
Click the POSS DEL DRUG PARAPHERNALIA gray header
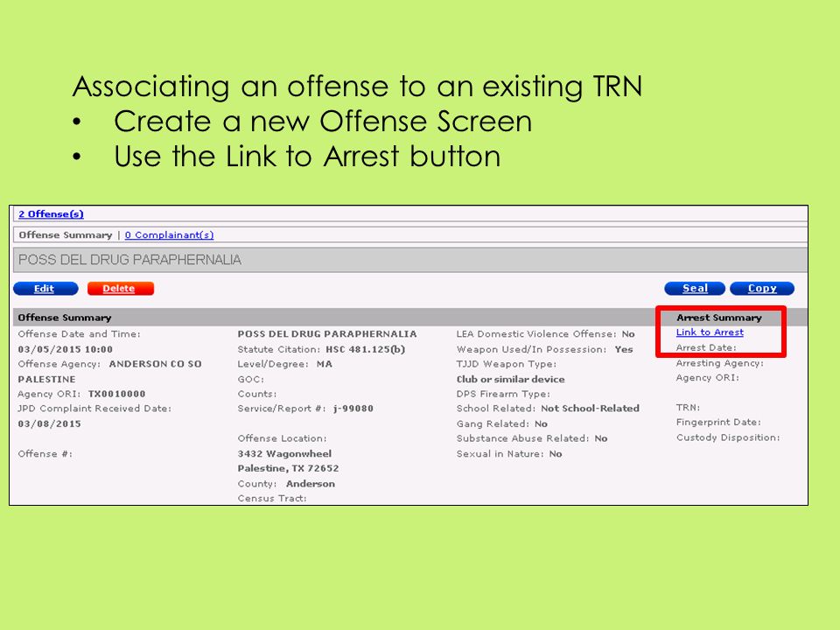pyautogui.click(x=410, y=260)
